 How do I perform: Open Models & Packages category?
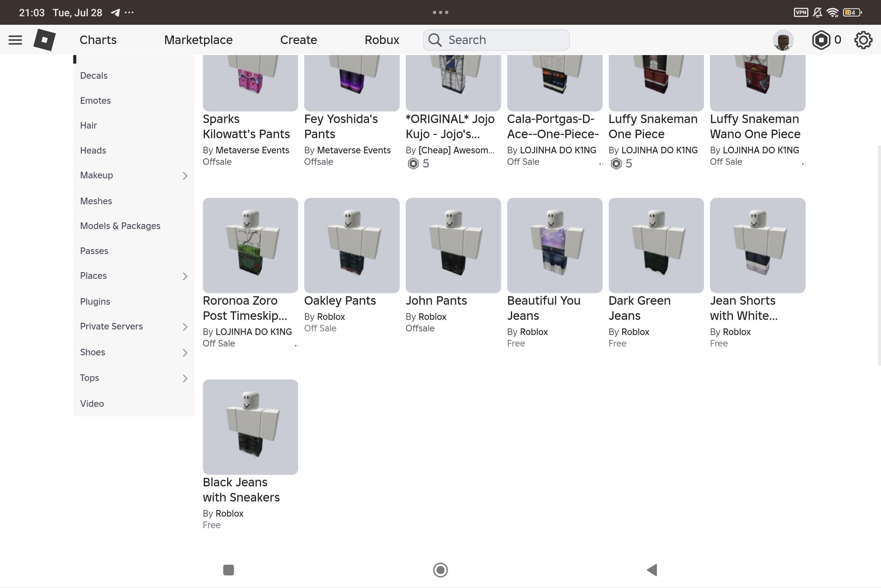pyautogui.click(x=120, y=226)
